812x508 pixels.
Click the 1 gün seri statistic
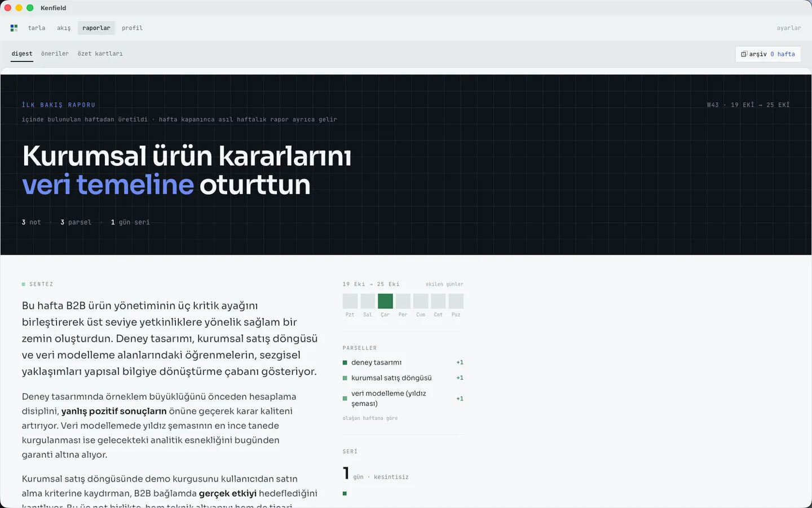pos(130,222)
